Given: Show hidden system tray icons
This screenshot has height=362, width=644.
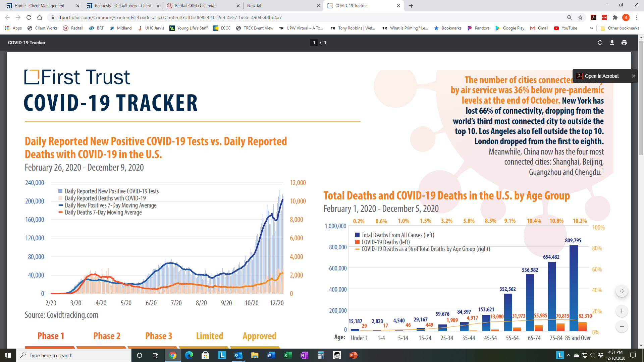Looking at the screenshot, I should (x=569, y=355).
